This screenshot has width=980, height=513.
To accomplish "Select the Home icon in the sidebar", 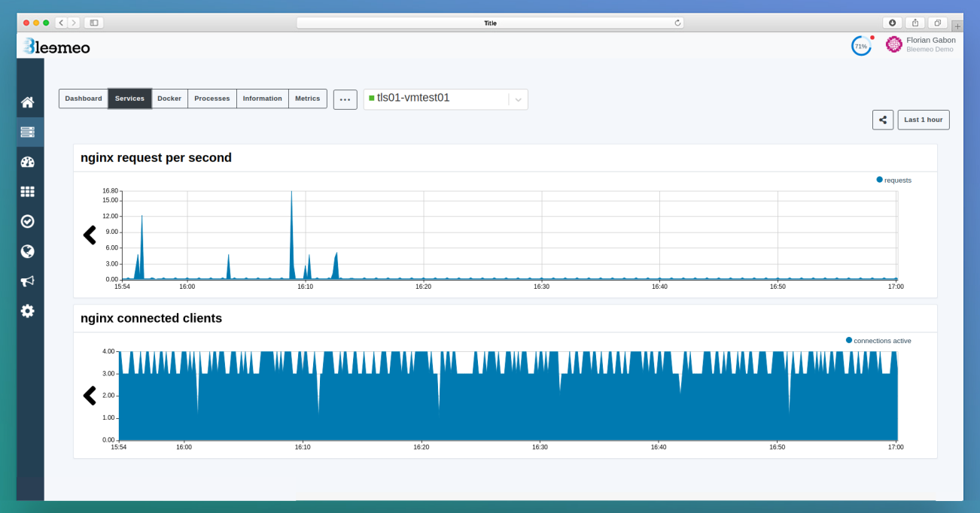I will point(28,102).
